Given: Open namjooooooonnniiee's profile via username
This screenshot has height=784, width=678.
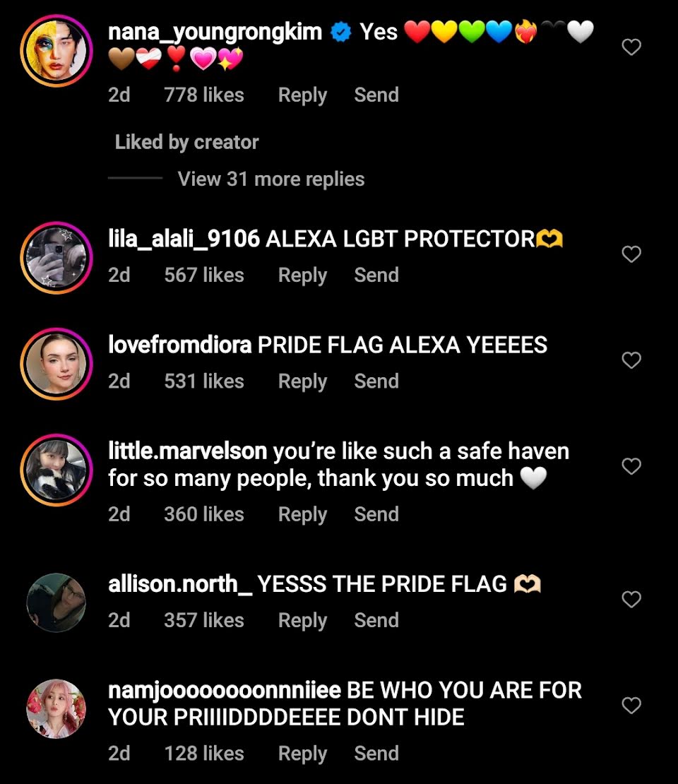Looking at the screenshot, I should (225, 691).
